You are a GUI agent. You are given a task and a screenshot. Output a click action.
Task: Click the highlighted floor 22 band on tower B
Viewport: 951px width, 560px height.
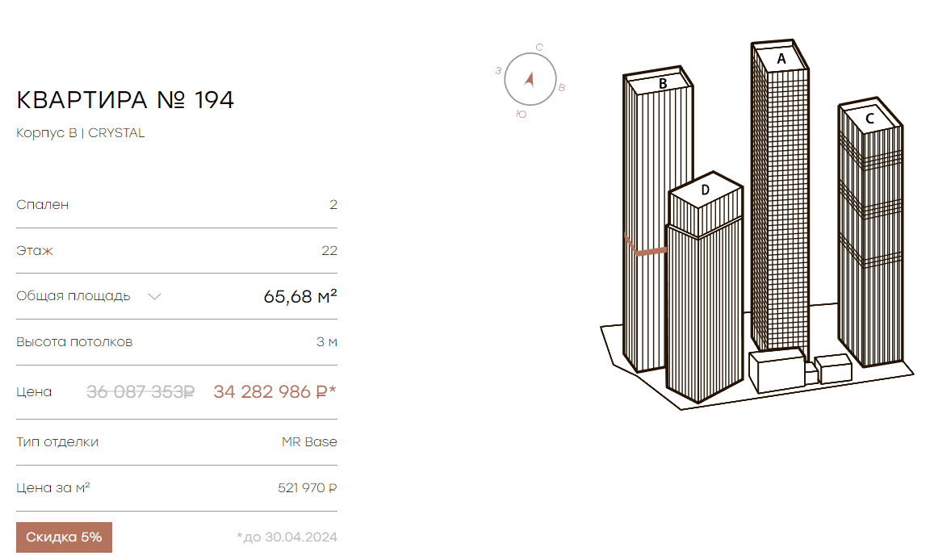click(x=645, y=247)
